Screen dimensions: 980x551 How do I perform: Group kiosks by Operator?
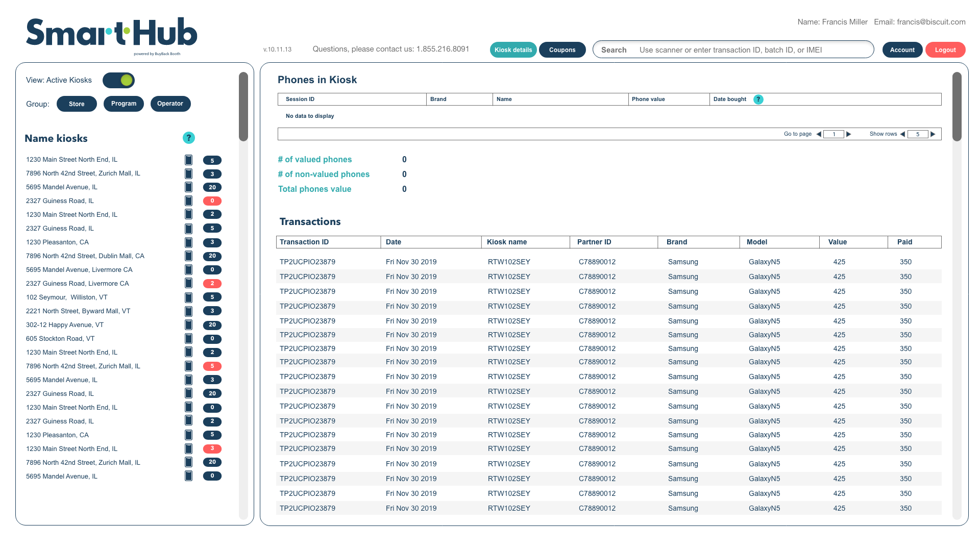[x=170, y=104]
